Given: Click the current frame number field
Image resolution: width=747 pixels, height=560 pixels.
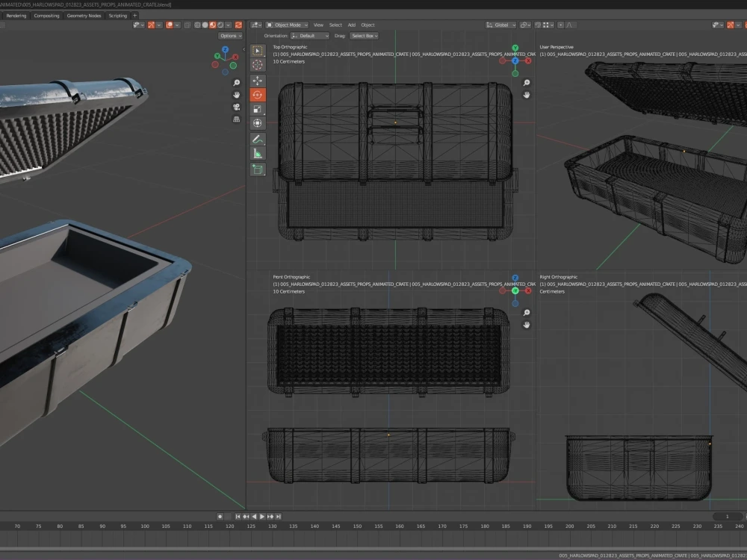Looking at the screenshot, I should click(x=727, y=516).
